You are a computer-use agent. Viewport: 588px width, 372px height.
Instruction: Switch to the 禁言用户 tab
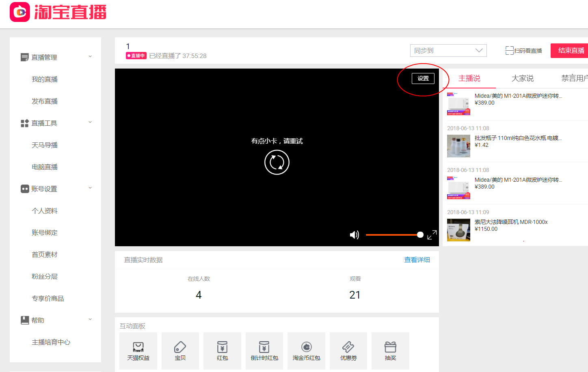pos(575,78)
